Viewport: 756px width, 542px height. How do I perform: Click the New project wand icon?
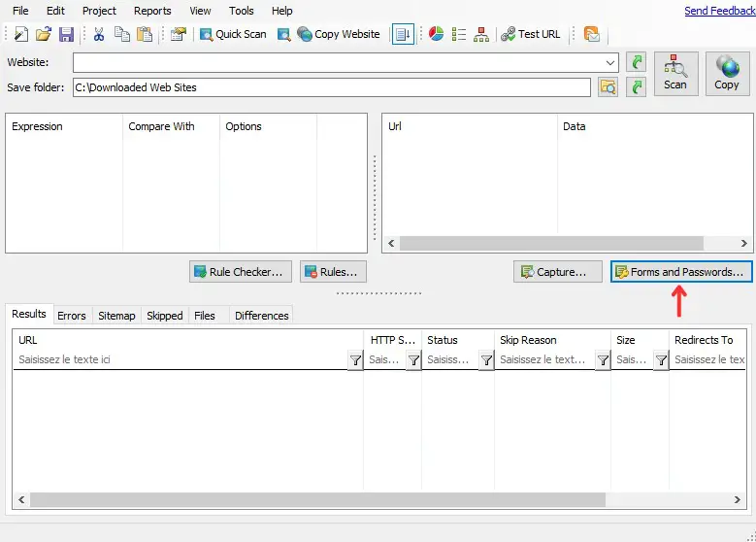(x=20, y=34)
